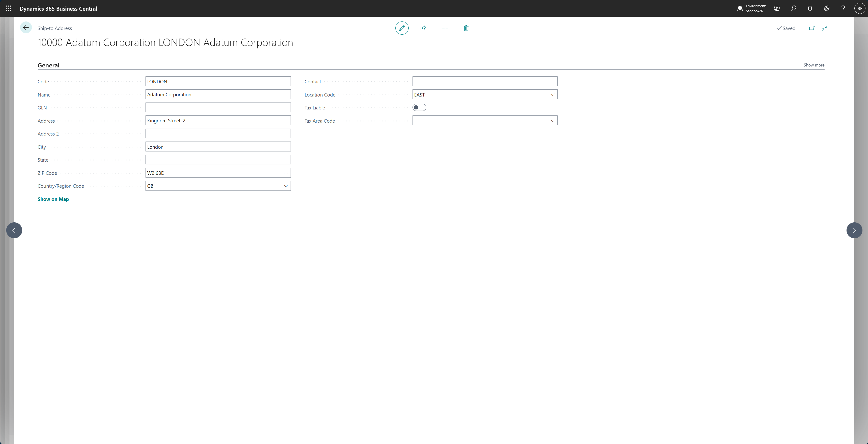Toggle the Tax Liable switch
The height and width of the screenshot is (444, 868).
pos(419,107)
